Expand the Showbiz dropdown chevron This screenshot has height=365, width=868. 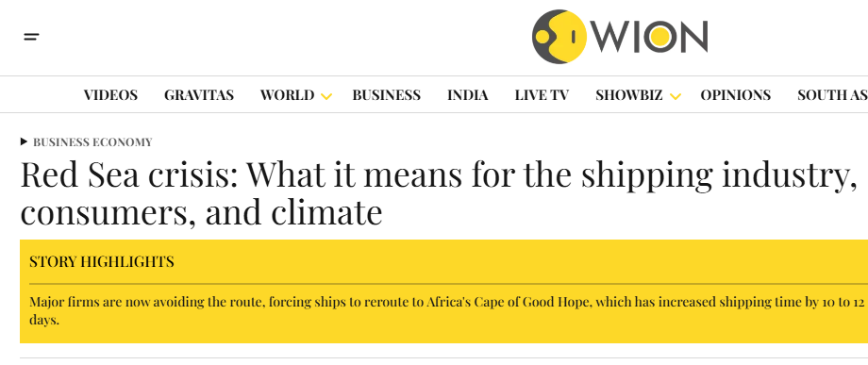pyautogui.click(x=675, y=97)
